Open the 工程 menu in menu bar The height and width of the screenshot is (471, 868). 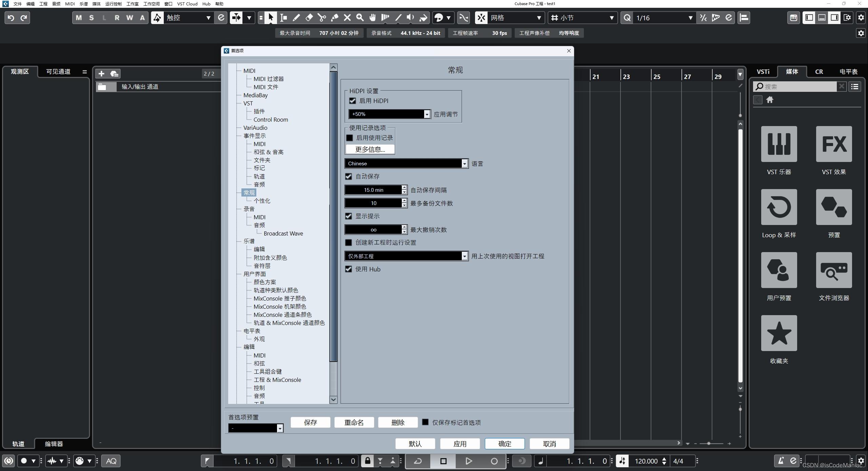tap(43, 4)
